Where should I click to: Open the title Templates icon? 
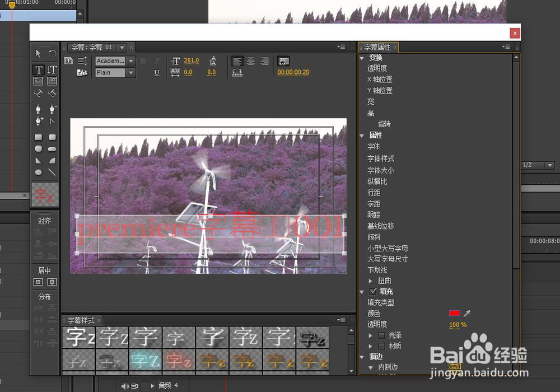82,72
